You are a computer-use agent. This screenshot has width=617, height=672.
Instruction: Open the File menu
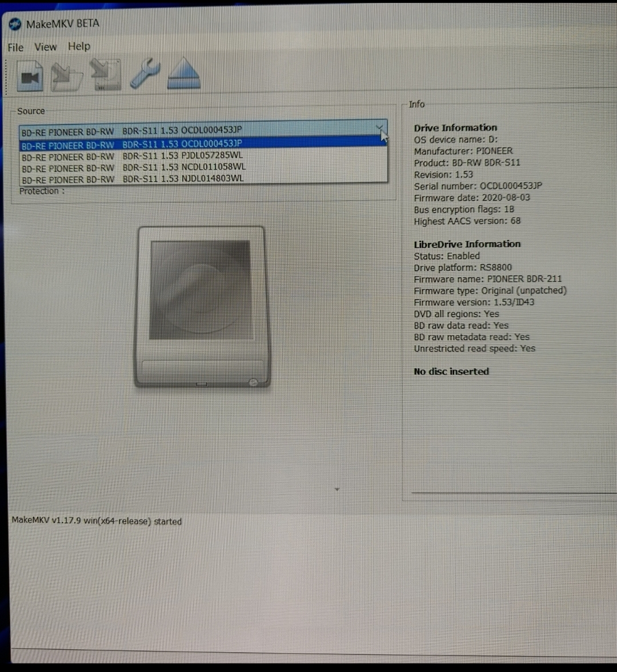point(15,47)
